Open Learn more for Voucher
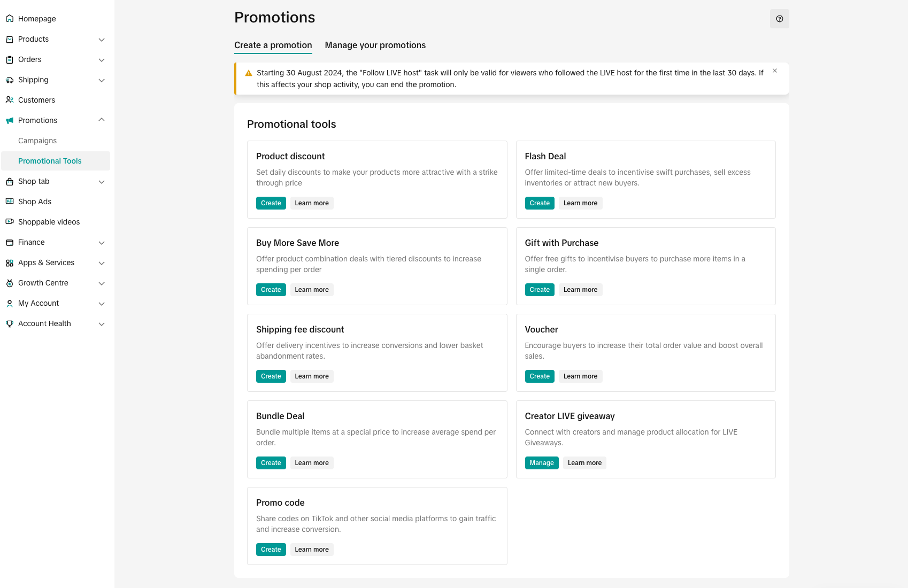The image size is (908, 588). point(580,376)
